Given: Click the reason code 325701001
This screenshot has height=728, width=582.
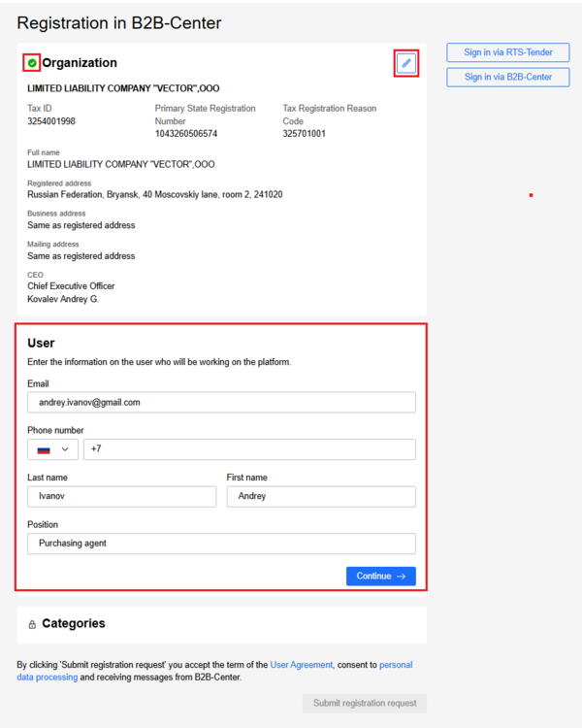Looking at the screenshot, I should point(304,134).
